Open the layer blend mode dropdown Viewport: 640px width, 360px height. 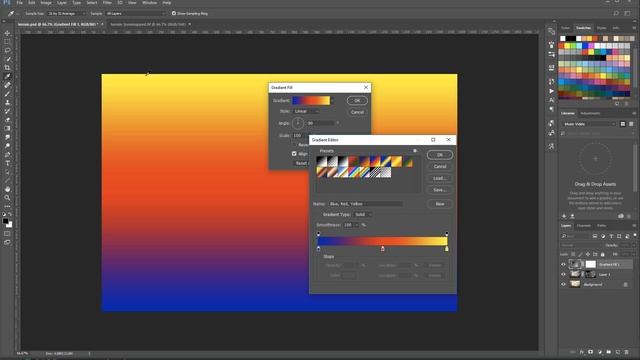pyautogui.click(x=581, y=245)
